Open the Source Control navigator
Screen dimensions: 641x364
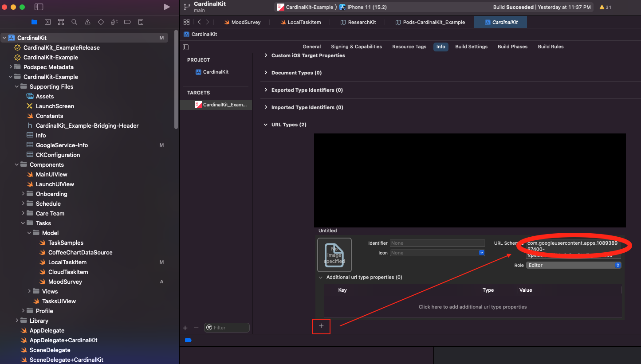47,22
